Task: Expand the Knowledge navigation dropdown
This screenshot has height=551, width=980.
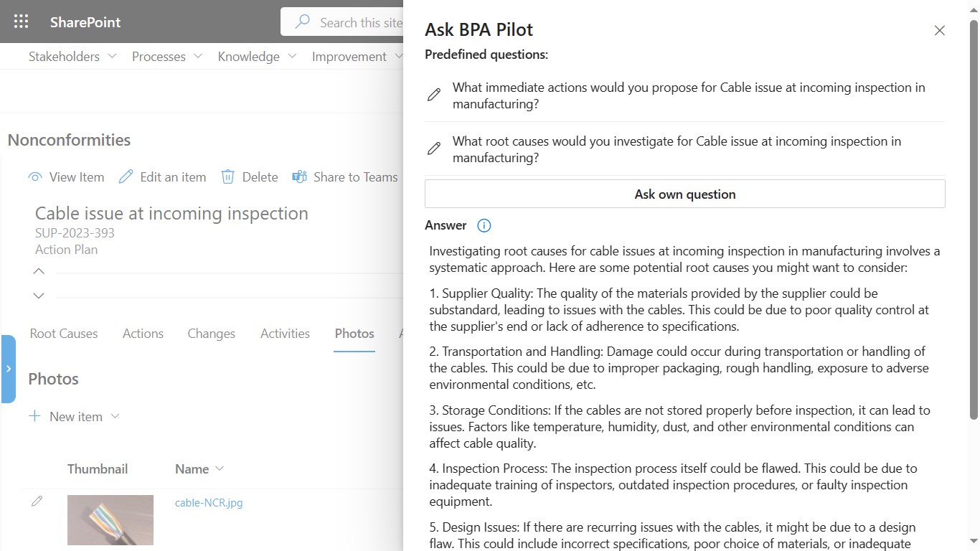Action: [292, 57]
